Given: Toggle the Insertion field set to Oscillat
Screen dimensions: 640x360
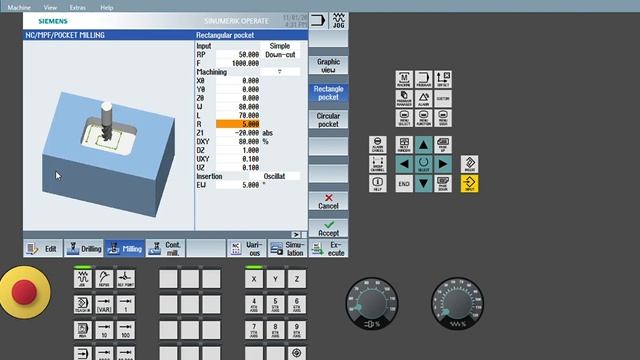Looking at the screenshot, I should pos(275,176).
